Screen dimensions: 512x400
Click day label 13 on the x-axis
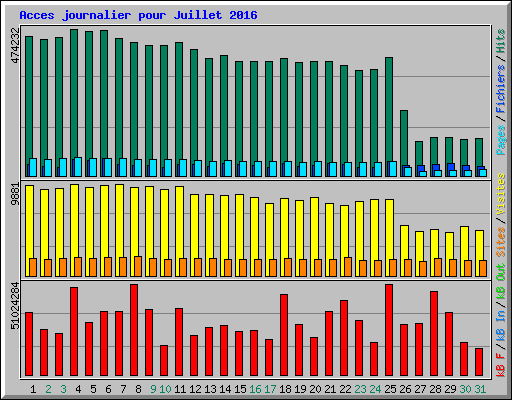click(210, 389)
